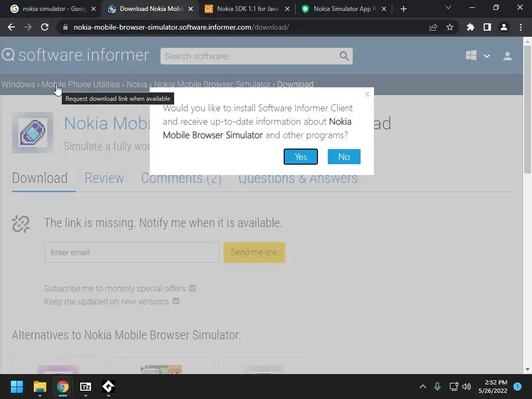The width and height of the screenshot is (532, 399).
Task: Click the search magnifier icon
Action: tap(344, 56)
